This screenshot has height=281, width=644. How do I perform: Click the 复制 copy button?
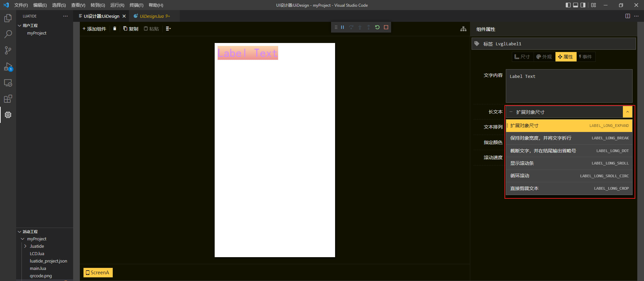[x=131, y=29]
